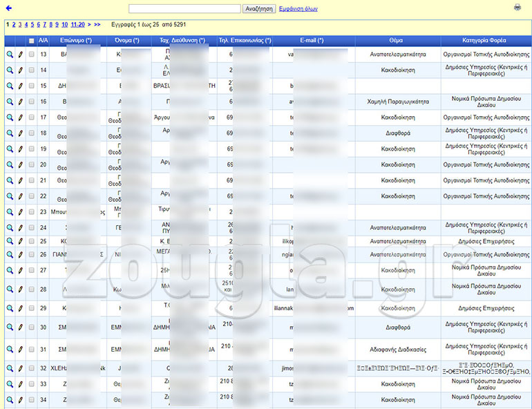The height and width of the screenshot is (409, 532).
Task: Jump to pages 11-20 range link
Action: 78,24
